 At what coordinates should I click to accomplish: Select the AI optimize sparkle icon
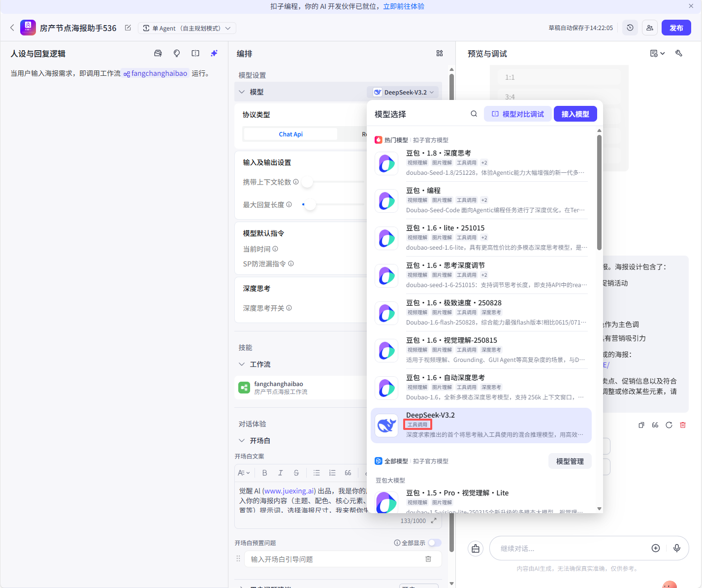[x=214, y=53]
